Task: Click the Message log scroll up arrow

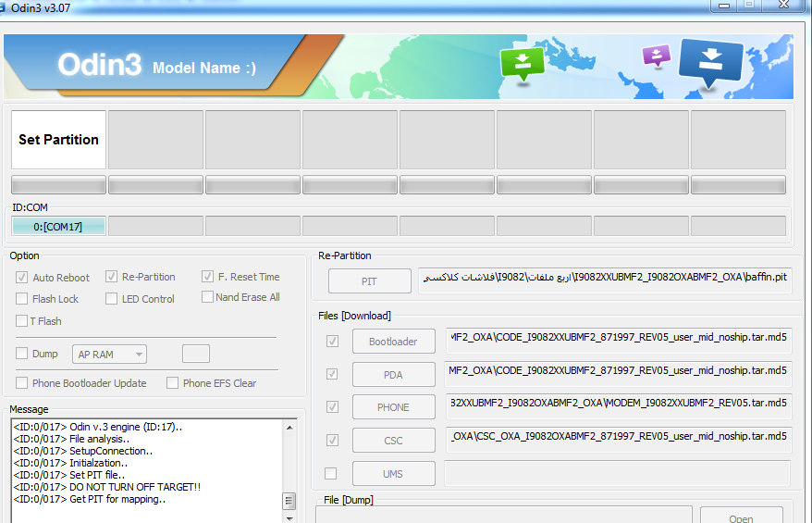Action: [x=289, y=428]
